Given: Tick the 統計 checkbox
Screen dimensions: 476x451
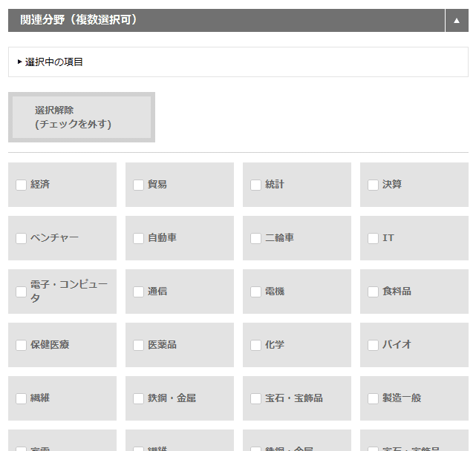Looking at the screenshot, I should pos(255,185).
